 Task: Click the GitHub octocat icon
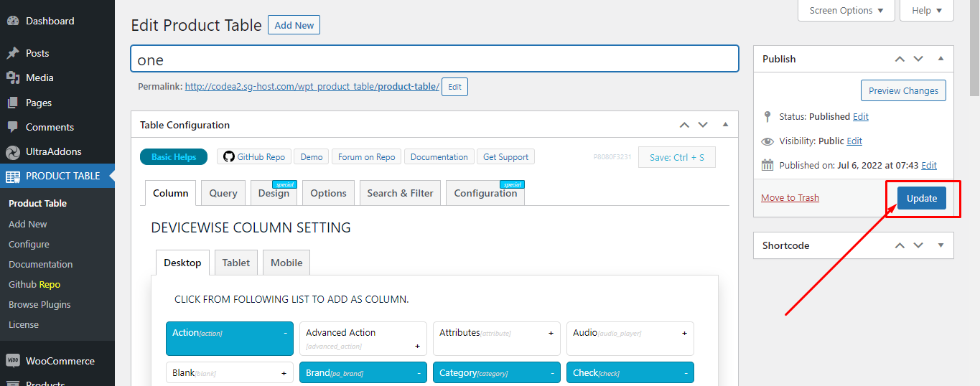pos(229,156)
